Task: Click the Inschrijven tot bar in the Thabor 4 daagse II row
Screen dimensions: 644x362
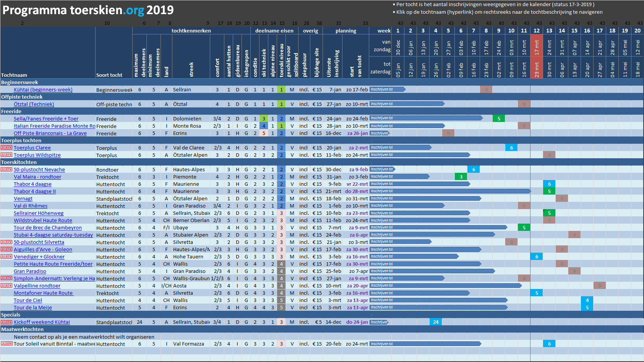Action: [450, 191]
